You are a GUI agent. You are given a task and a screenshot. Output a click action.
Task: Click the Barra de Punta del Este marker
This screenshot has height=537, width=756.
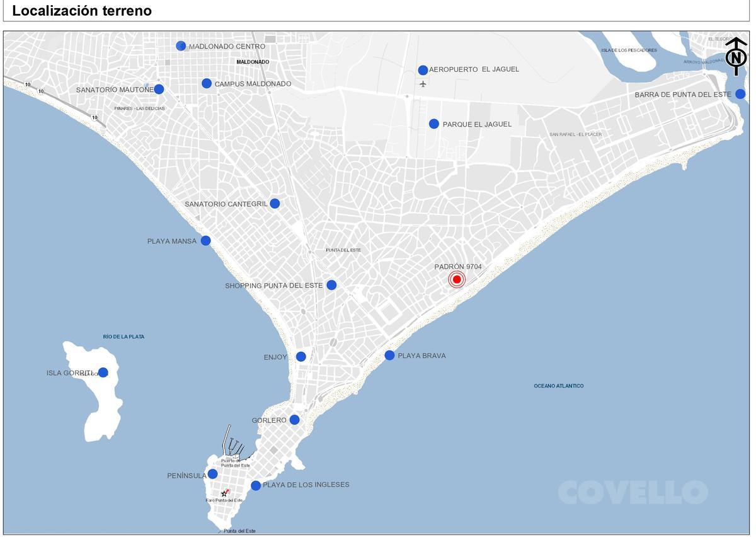point(740,94)
